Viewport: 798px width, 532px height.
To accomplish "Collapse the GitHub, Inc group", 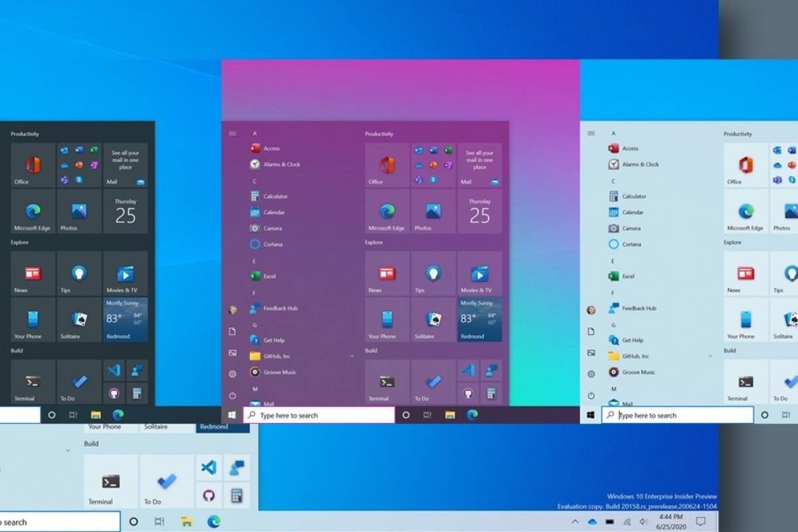I will click(352, 356).
